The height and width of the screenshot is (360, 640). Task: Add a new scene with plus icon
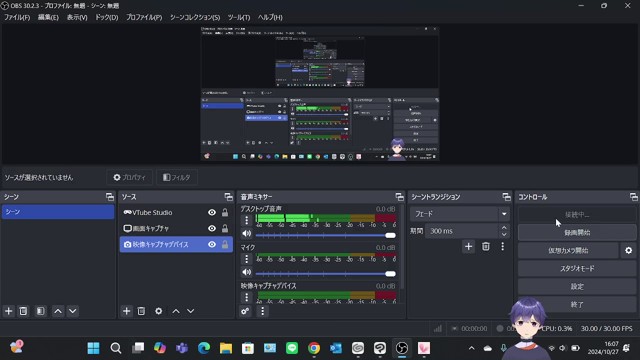pyautogui.click(x=9, y=311)
